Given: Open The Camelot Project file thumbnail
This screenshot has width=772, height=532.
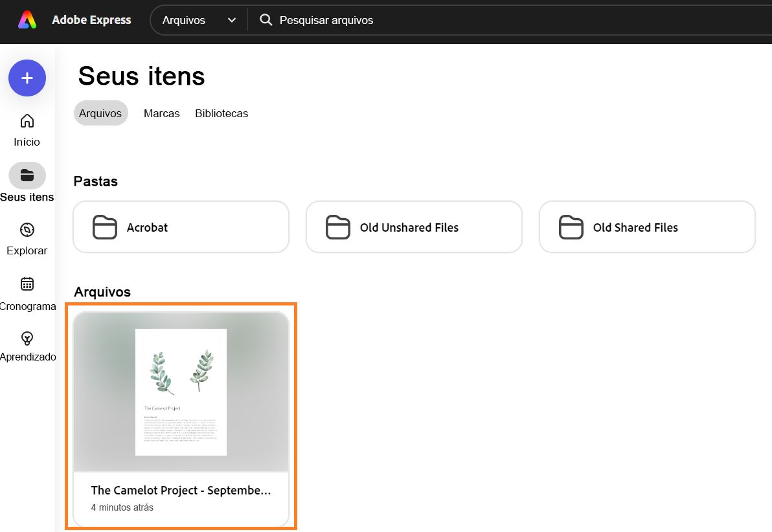Looking at the screenshot, I should [x=181, y=392].
